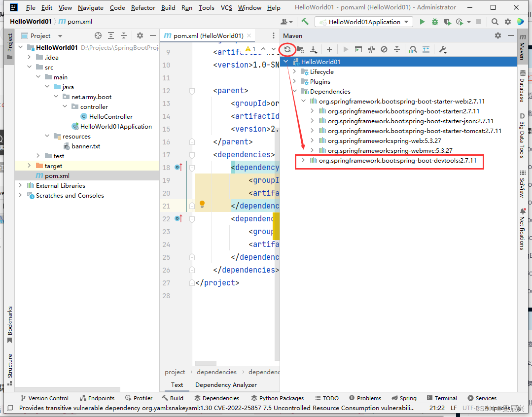Open the File menu
Viewport: 532px width, 417px height.
coord(31,7)
